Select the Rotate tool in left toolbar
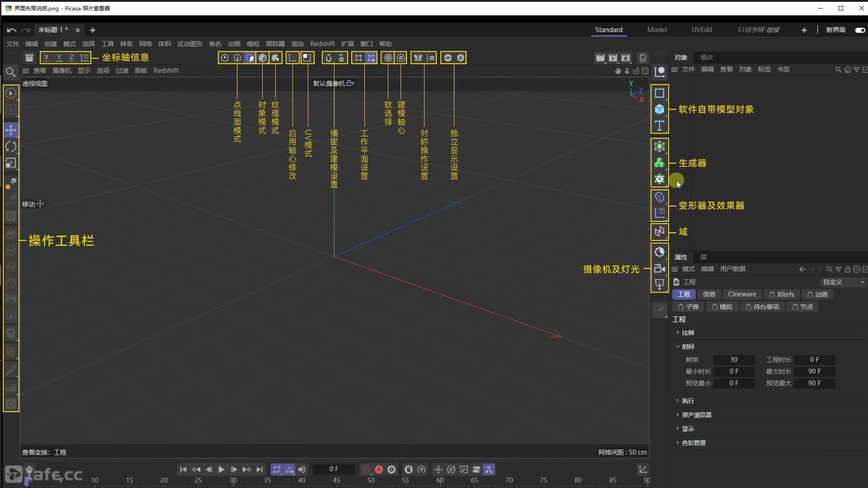 coord(11,146)
